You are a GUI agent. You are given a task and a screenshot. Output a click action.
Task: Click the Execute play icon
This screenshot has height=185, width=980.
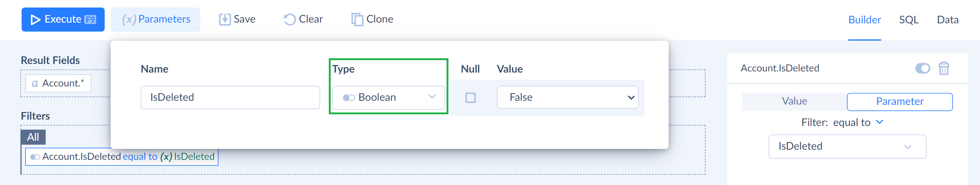pyautogui.click(x=35, y=20)
